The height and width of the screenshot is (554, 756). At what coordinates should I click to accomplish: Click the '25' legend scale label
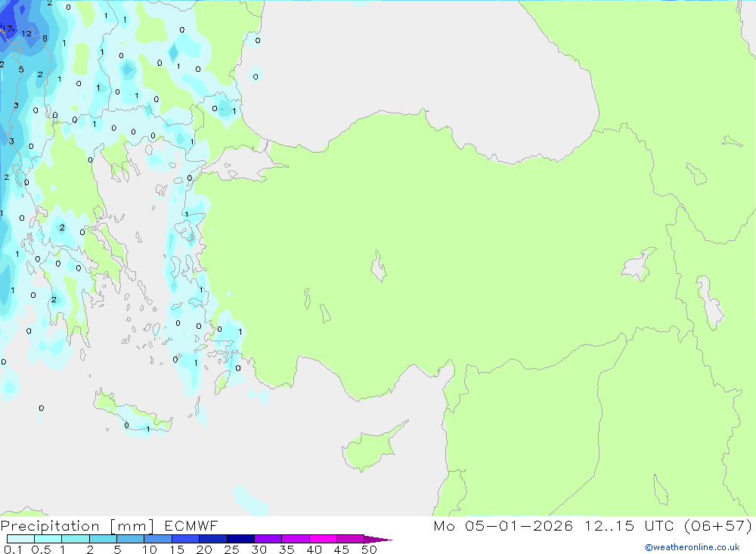tap(232, 549)
